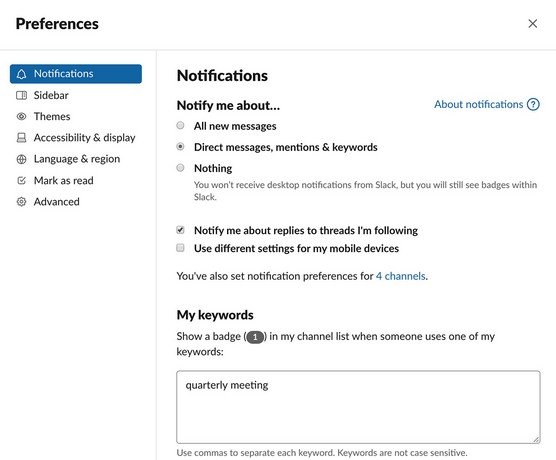The width and height of the screenshot is (556, 460).
Task: Click the laptop icon for Accessibility & display
Action: click(21, 138)
